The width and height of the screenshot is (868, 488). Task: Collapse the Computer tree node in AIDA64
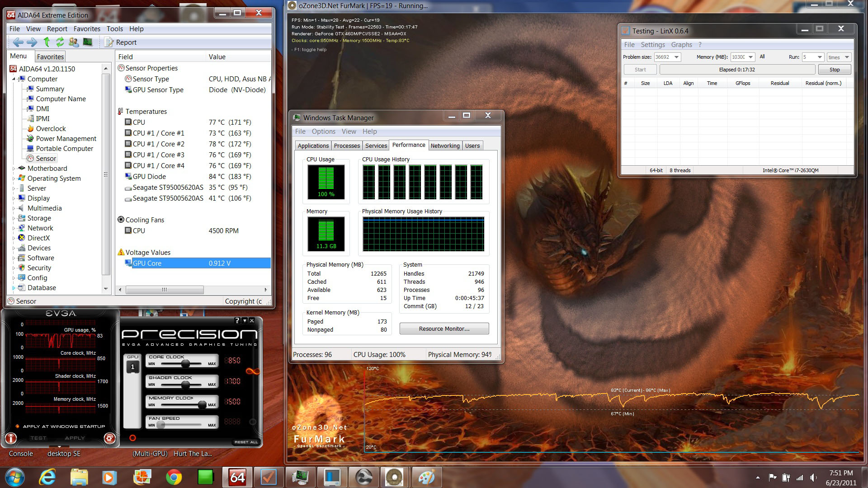(14, 79)
